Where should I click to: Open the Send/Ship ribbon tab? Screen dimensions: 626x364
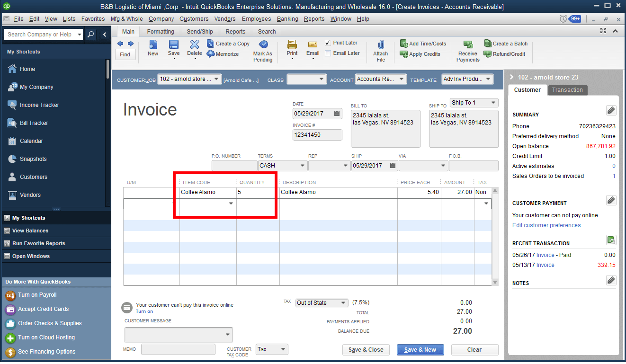pos(200,32)
